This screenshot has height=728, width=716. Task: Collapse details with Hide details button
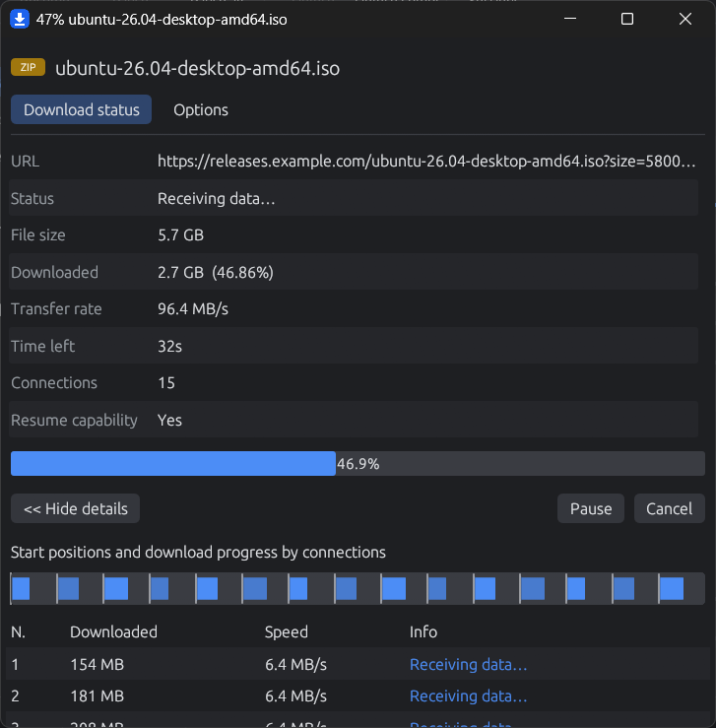coord(75,508)
